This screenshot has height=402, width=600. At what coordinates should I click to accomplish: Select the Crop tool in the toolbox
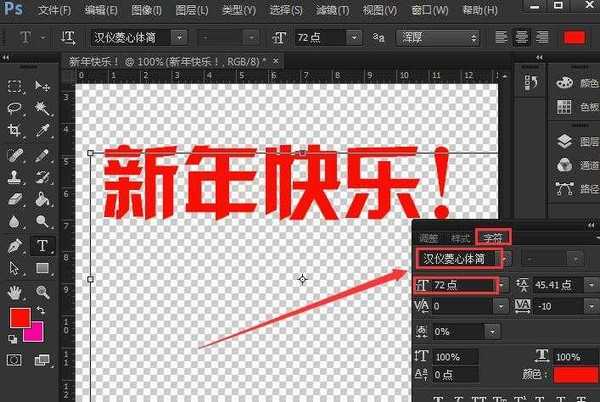click(x=15, y=130)
